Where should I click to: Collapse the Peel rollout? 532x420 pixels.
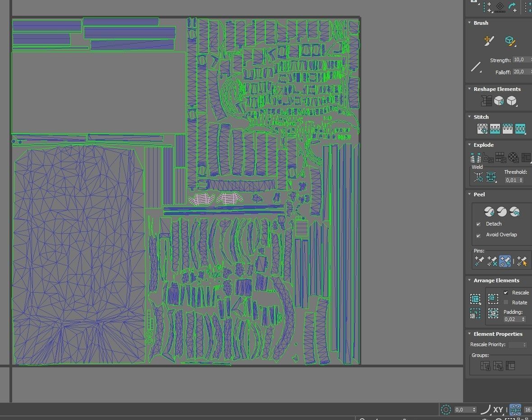[x=469, y=194]
